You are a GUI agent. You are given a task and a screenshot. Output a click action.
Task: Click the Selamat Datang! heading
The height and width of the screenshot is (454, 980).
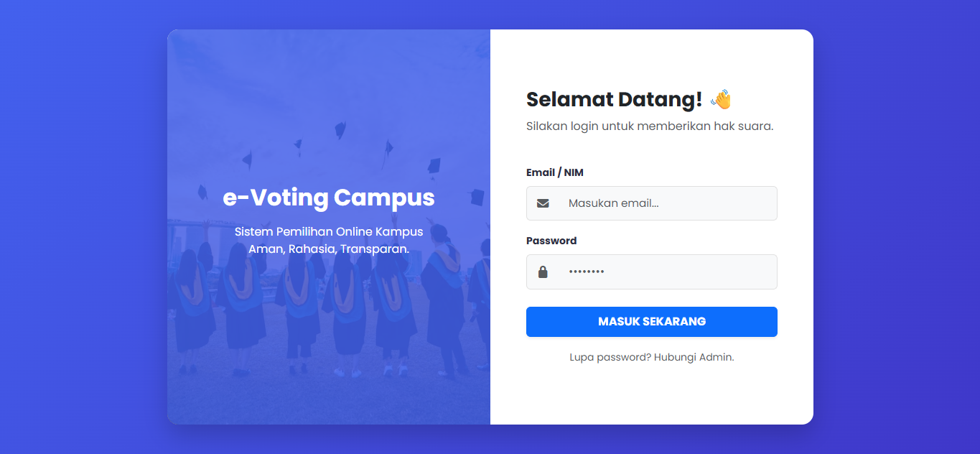614,99
